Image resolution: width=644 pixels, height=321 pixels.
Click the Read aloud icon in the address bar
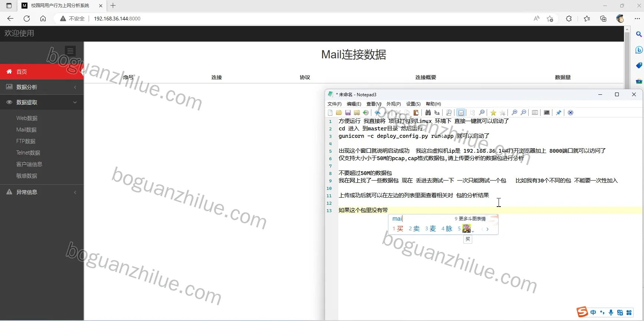(x=536, y=19)
